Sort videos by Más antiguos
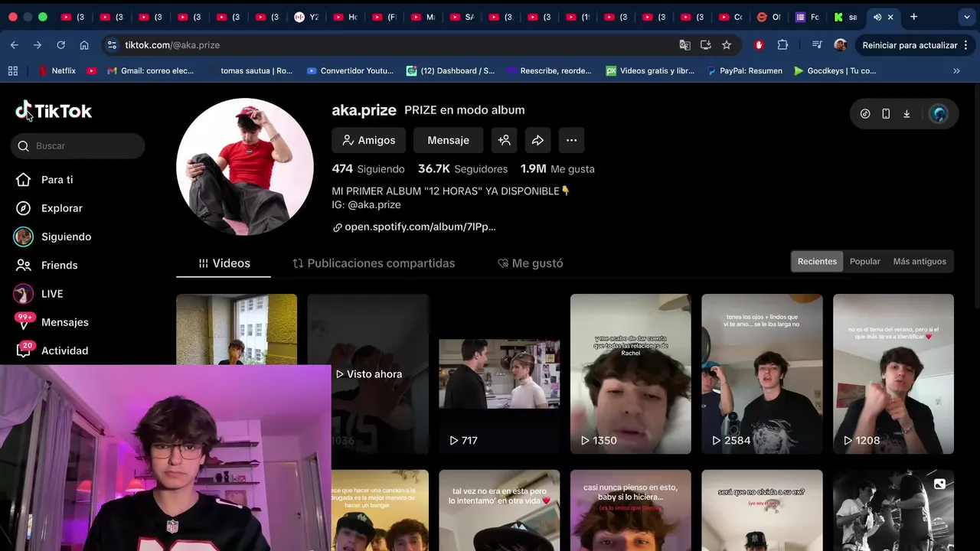 (x=920, y=262)
